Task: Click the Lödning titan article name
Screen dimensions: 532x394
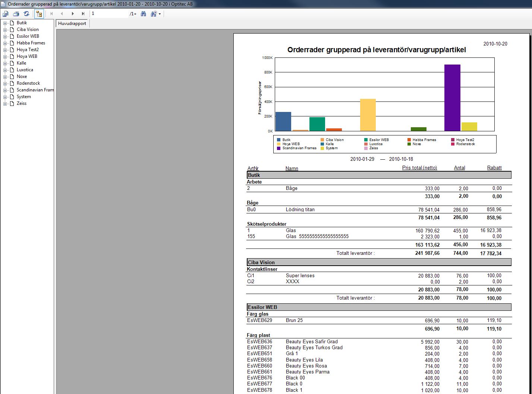Action: 300,210
